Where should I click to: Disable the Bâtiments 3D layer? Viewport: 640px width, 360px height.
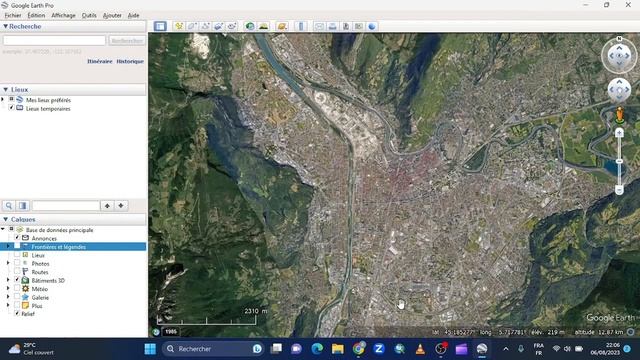(x=17, y=280)
